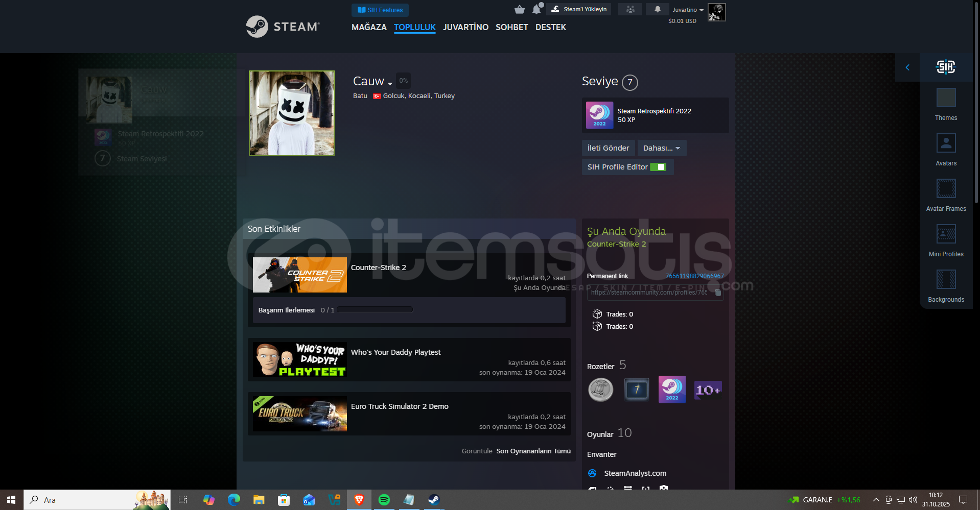The image size is (980, 510).
Task: Click the page vertical scrollbar
Action: click(x=976, y=102)
